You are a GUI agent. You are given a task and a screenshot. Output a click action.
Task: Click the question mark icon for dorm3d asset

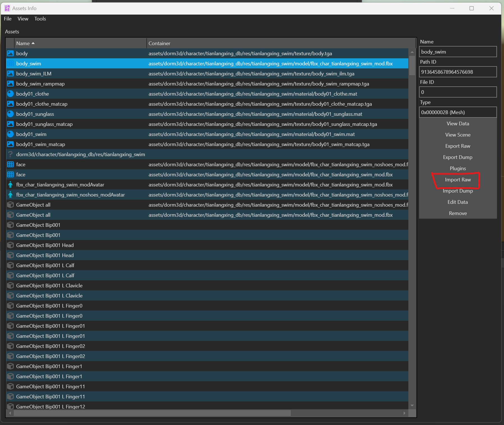click(10, 154)
